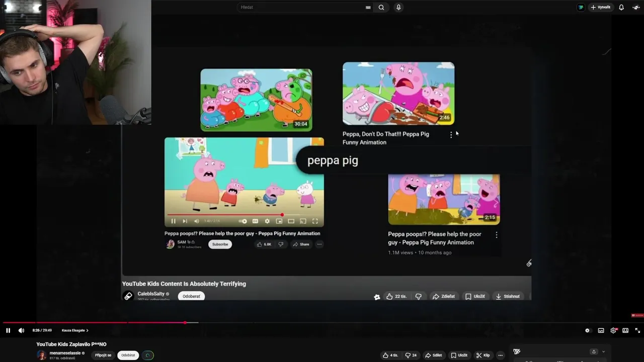Open the menameselassie channel avatar

click(x=41, y=355)
